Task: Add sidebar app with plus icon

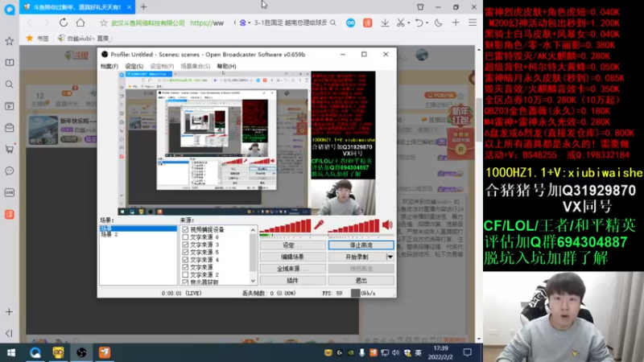Action: point(9,312)
